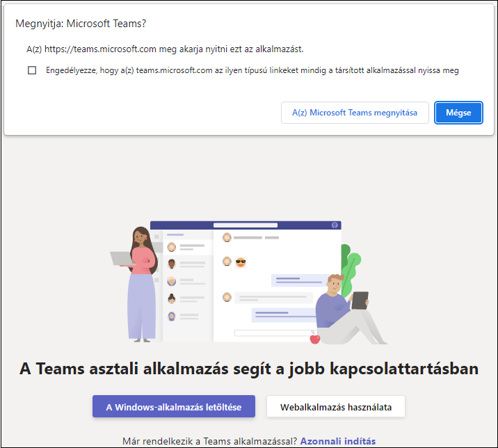Click the profile avatar in illustration's title bar
498x448 pixels.
click(335, 225)
